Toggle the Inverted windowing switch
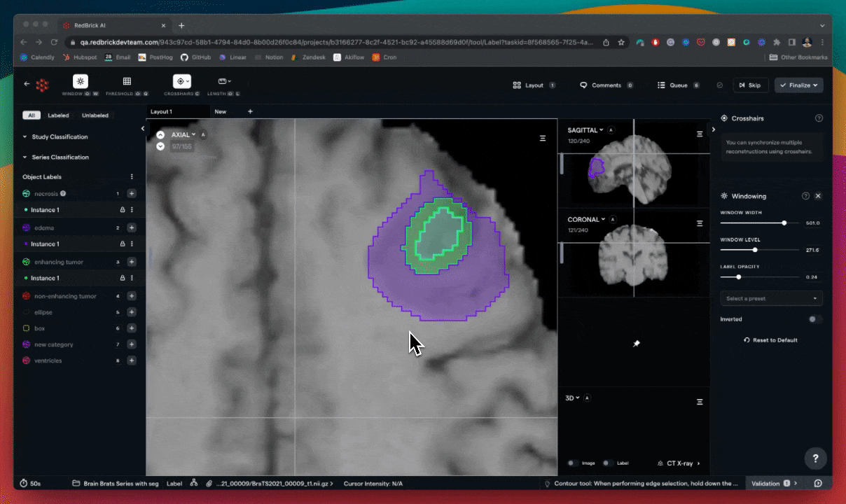Screen dimensions: 846x504 point(814,319)
